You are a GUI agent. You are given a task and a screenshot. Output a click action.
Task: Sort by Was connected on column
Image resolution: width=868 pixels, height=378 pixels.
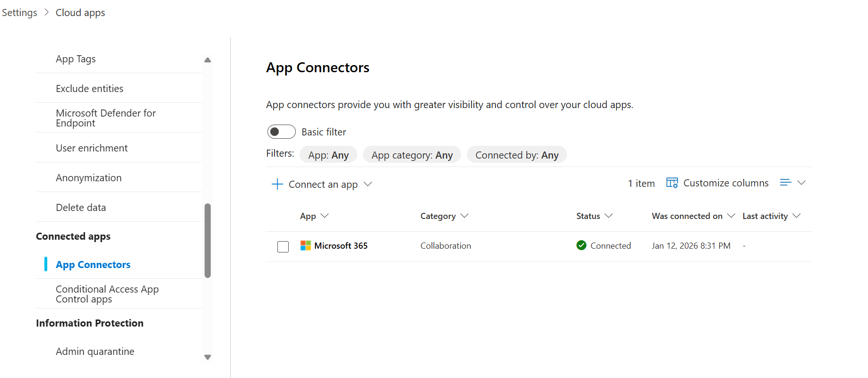tap(693, 216)
